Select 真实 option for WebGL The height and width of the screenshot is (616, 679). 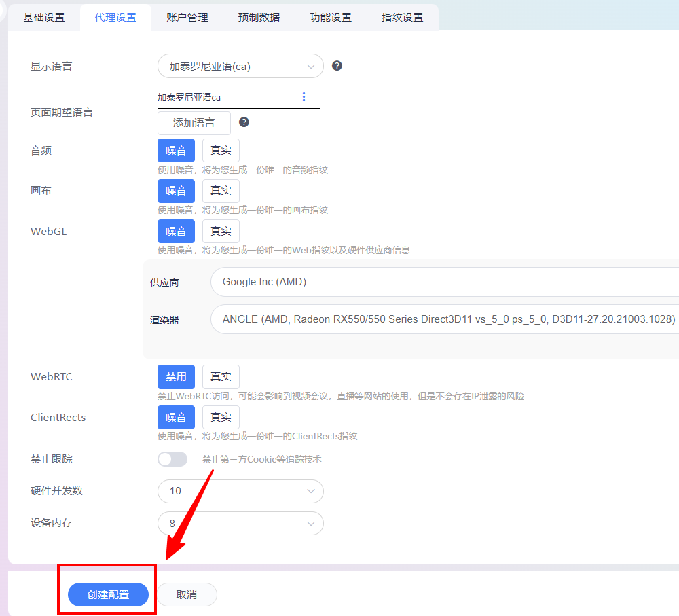click(x=221, y=232)
